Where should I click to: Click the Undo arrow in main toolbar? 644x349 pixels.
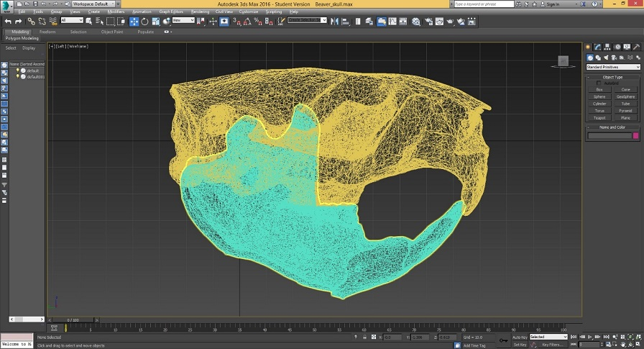(8, 21)
